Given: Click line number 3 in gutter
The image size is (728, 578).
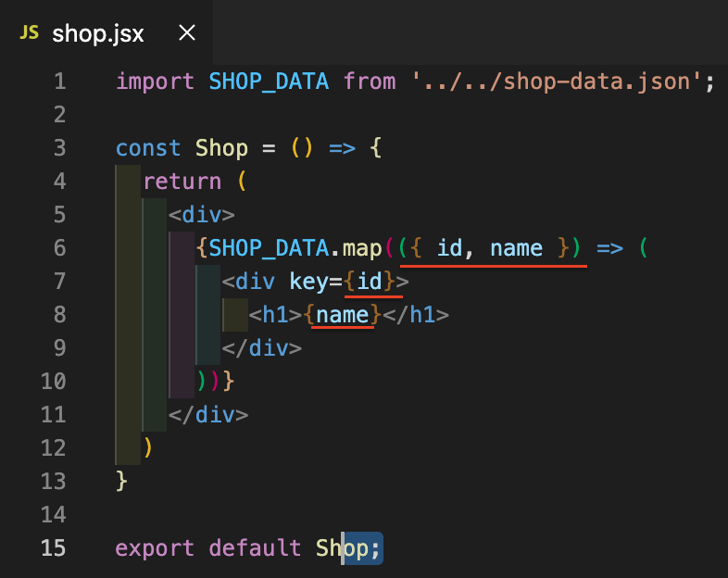Looking at the screenshot, I should click(60, 148).
